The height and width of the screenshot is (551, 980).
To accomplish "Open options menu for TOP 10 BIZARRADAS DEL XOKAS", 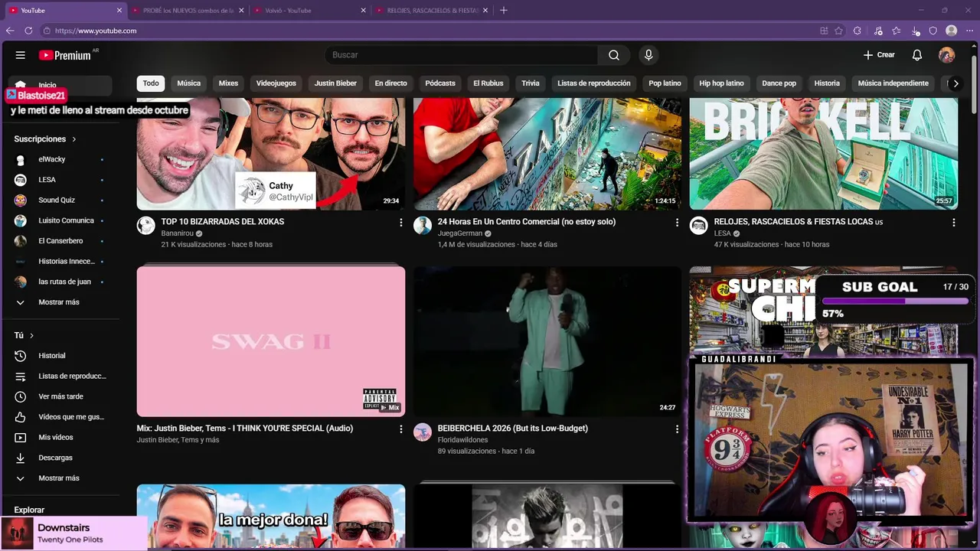I will click(x=400, y=223).
